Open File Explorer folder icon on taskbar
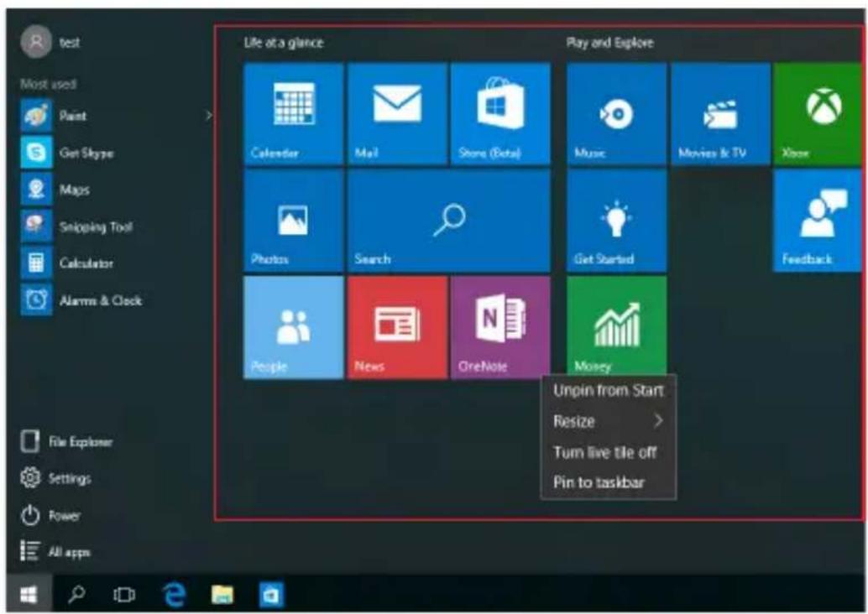Viewport: 868px width, 614px height. click(222, 594)
